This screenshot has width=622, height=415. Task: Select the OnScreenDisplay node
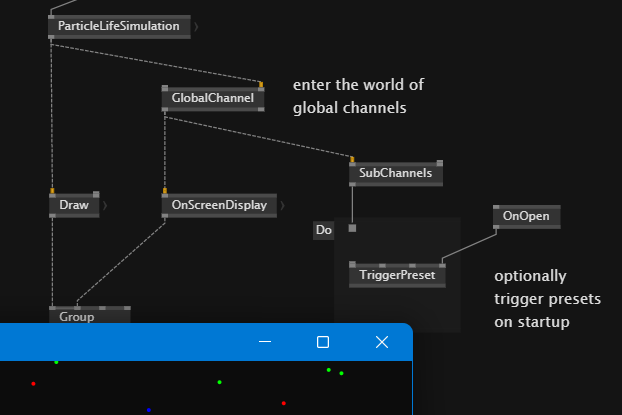coord(219,205)
